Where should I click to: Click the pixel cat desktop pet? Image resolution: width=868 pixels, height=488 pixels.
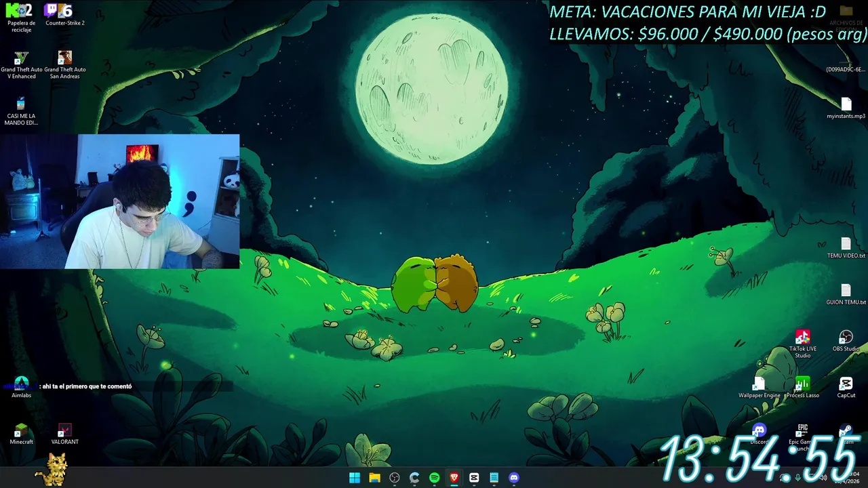pos(52,470)
